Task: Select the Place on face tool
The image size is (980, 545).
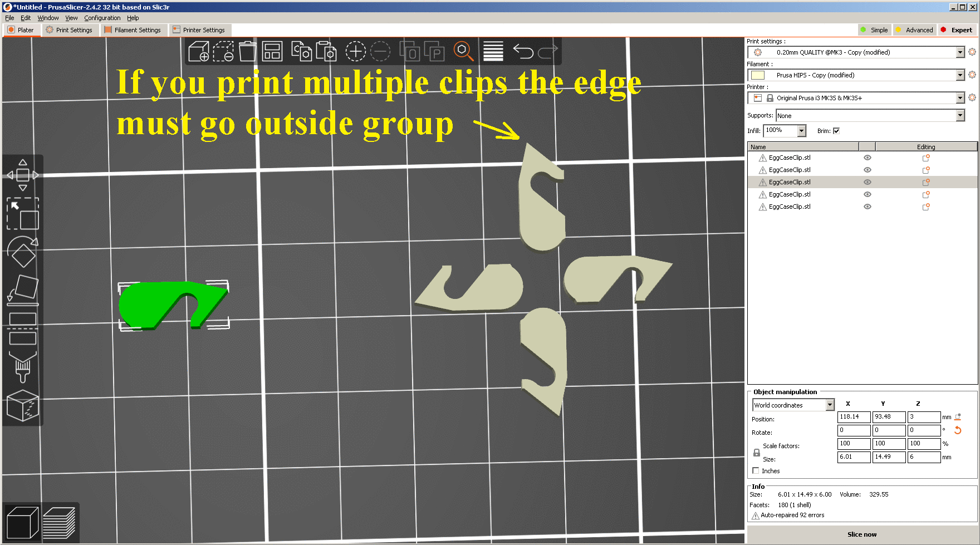Action: click(22, 290)
